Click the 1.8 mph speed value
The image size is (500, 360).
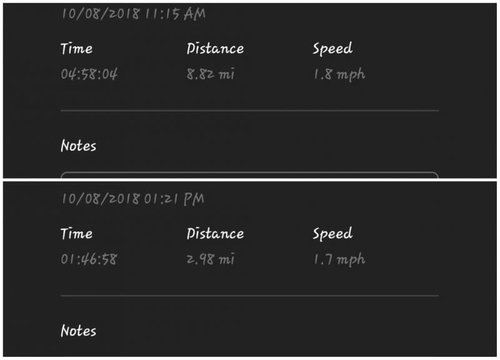(339, 75)
